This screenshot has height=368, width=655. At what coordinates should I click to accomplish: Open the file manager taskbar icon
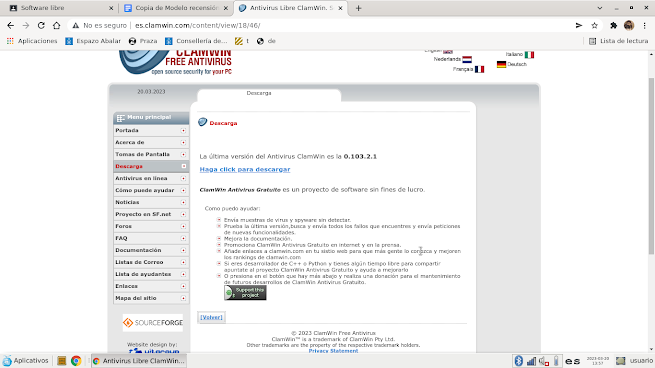[x=61, y=361]
